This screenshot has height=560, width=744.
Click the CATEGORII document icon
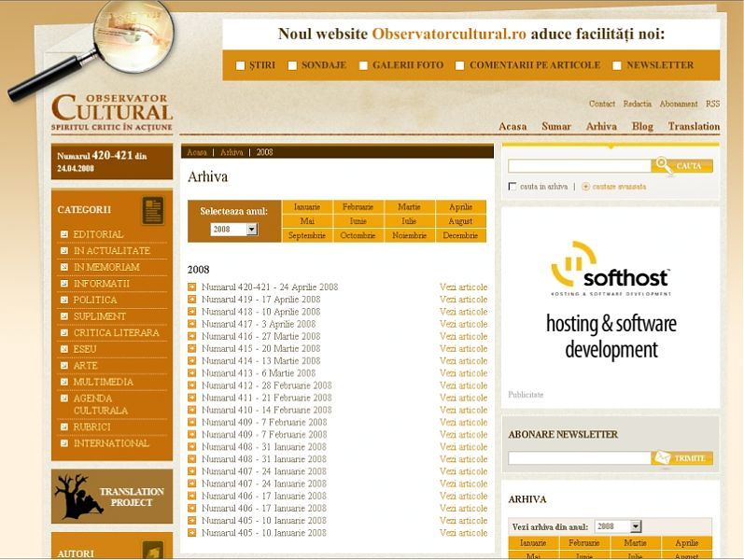[x=153, y=210]
